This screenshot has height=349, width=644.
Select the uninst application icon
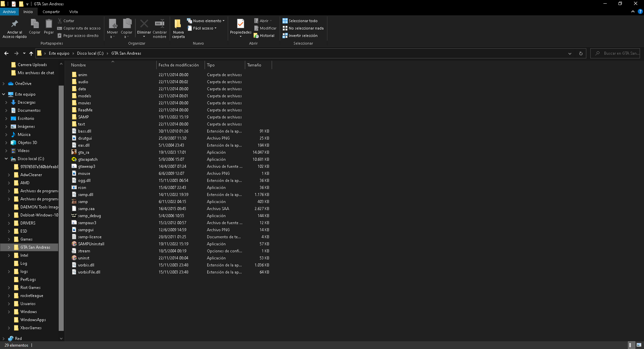point(74,258)
